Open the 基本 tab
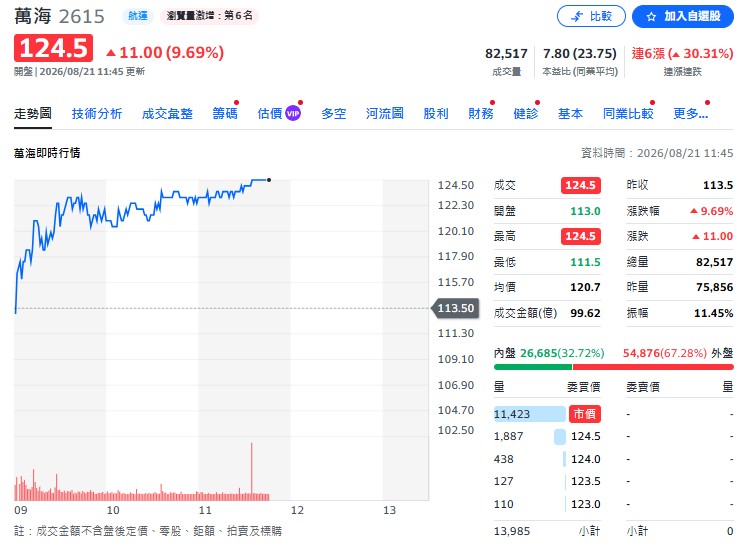Viewport: 744px width, 553px height. (570, 113)
